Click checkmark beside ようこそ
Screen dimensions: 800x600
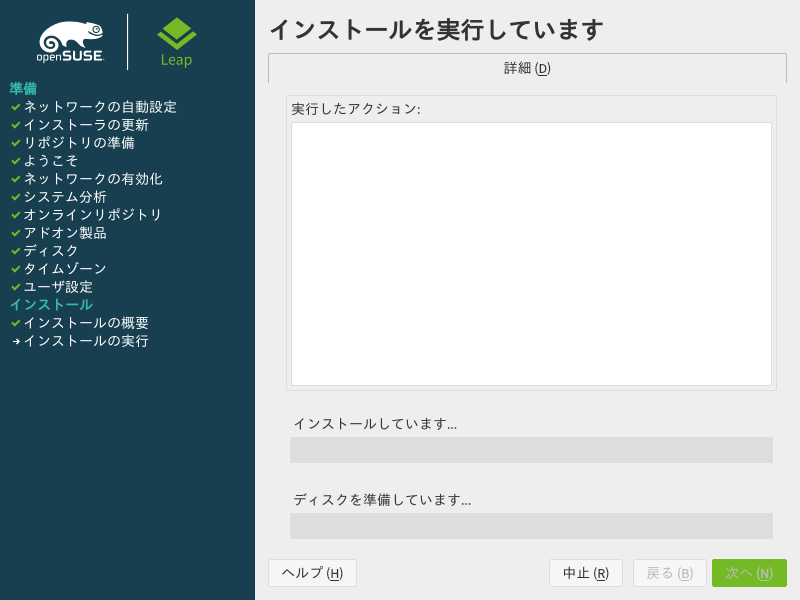coord(16,161)
